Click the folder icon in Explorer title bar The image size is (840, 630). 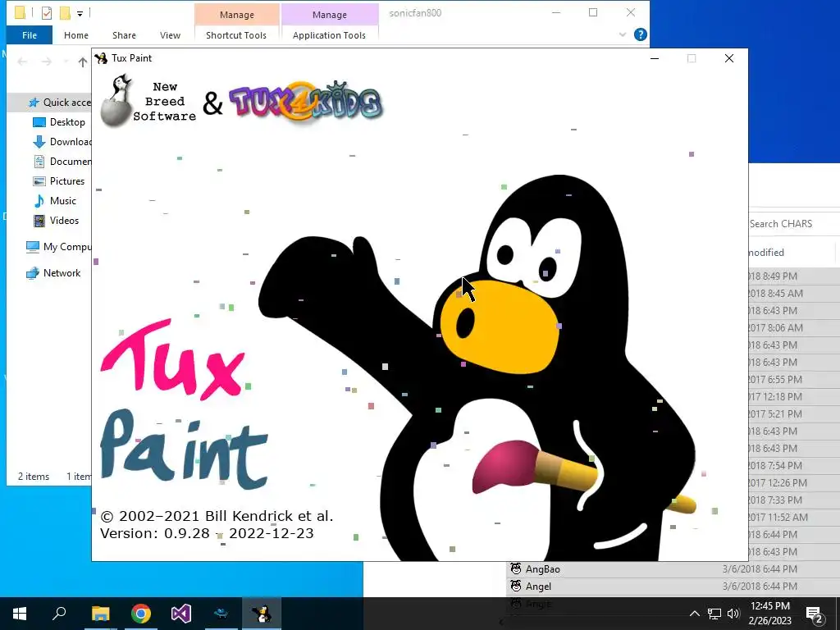[20, 12]
